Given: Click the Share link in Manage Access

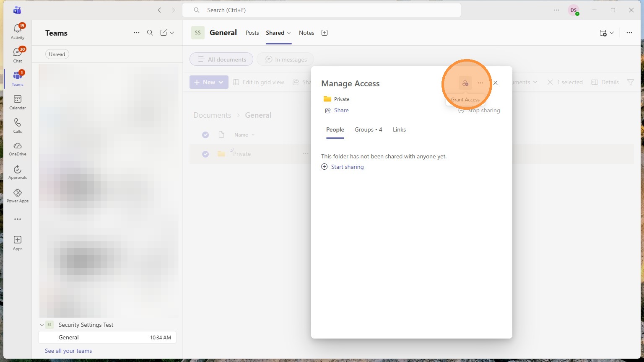Looking at the screenshot, I should [337, 111].
